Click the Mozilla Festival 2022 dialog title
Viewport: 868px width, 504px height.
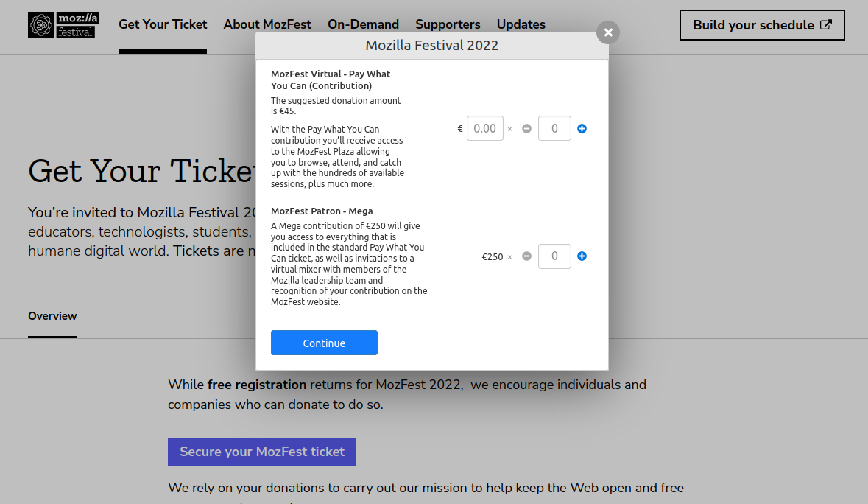(x=432, y=46)
